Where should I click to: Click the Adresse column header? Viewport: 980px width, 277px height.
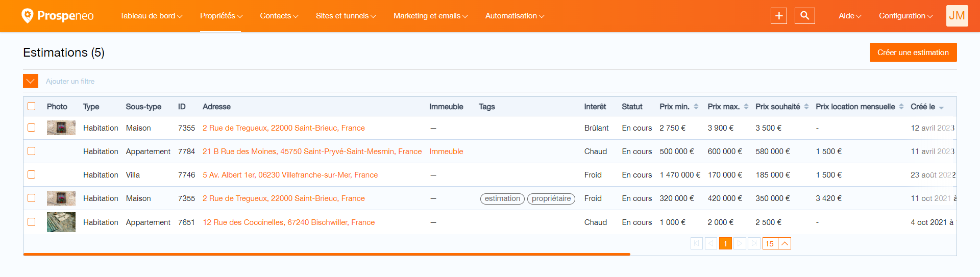click(216, 107)
